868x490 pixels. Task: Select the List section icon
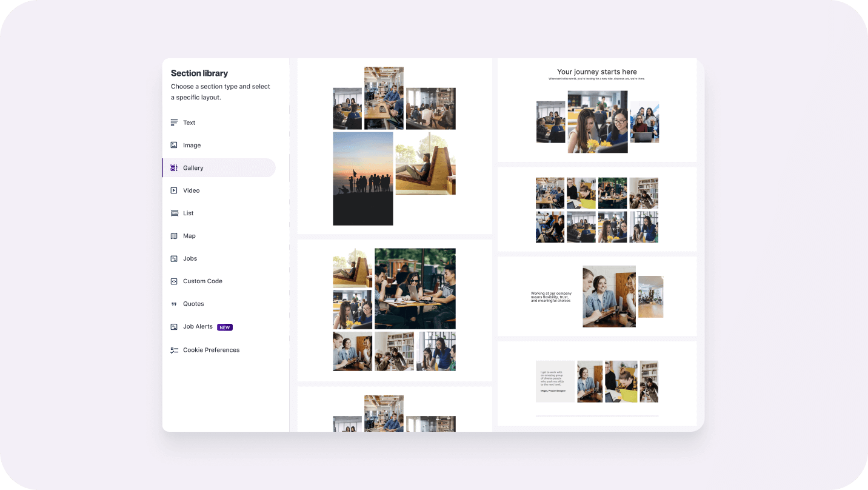(174, 213)
